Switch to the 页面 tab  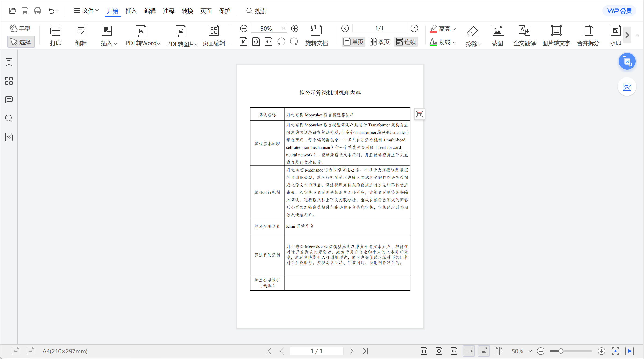click(x=206, y=11)
